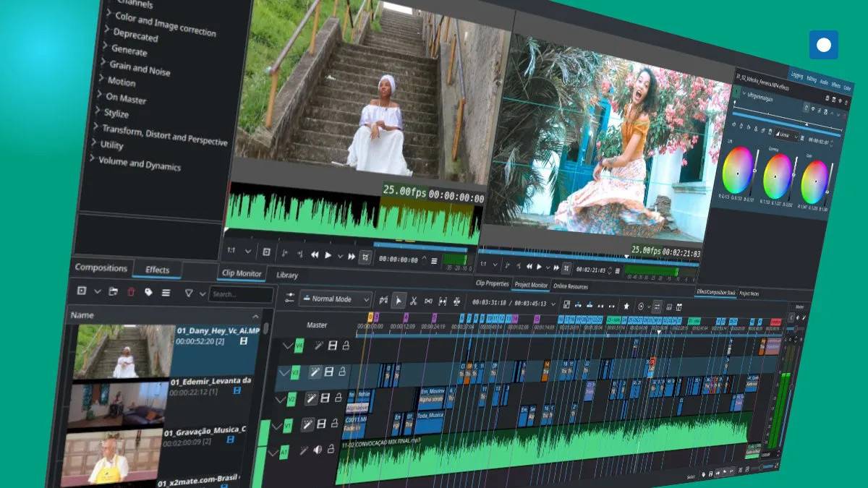
Task: Click the white circle badge on teal background
Action: (824, 45)
